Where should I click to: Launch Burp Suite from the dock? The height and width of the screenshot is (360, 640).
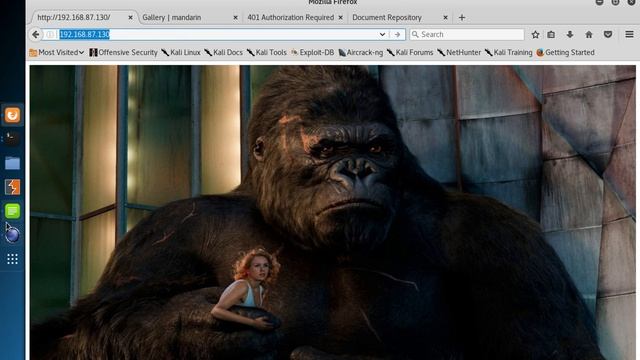[x=12, y=187]
